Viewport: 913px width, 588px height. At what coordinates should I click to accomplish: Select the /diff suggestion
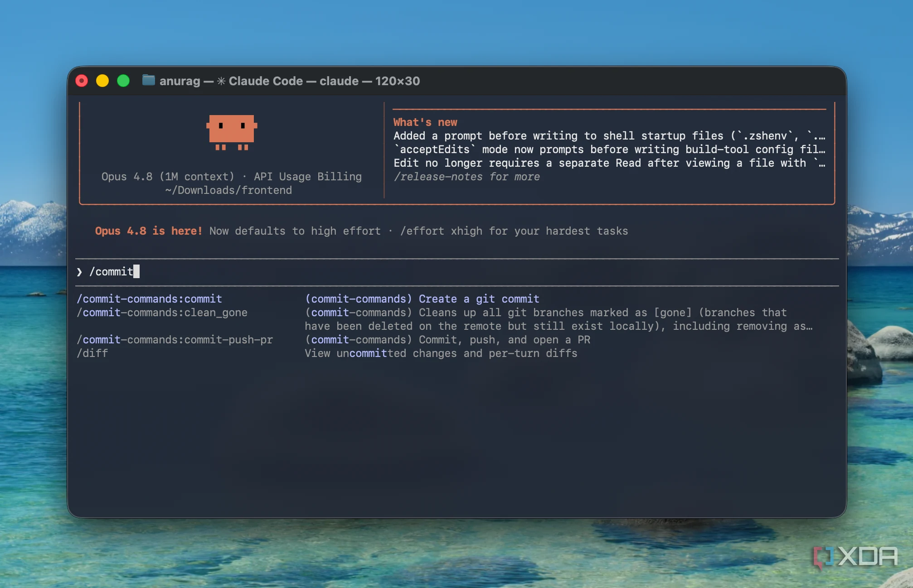92,353
